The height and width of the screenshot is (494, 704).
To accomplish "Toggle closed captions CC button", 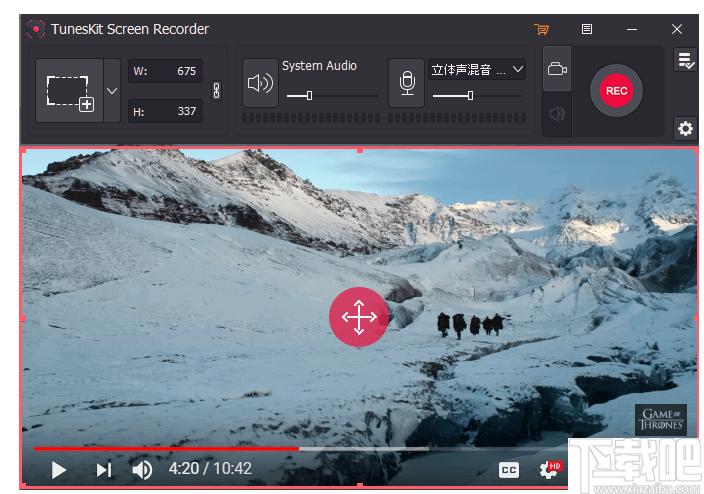I will (508, 470).
